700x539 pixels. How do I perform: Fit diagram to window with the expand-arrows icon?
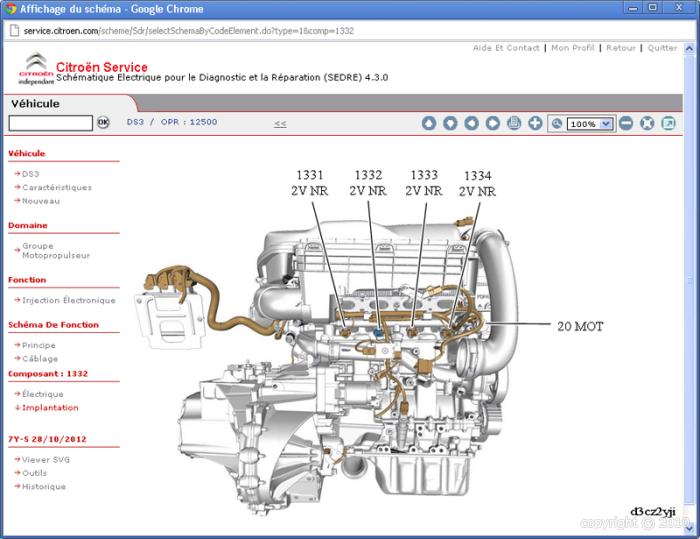coord(647,123)
